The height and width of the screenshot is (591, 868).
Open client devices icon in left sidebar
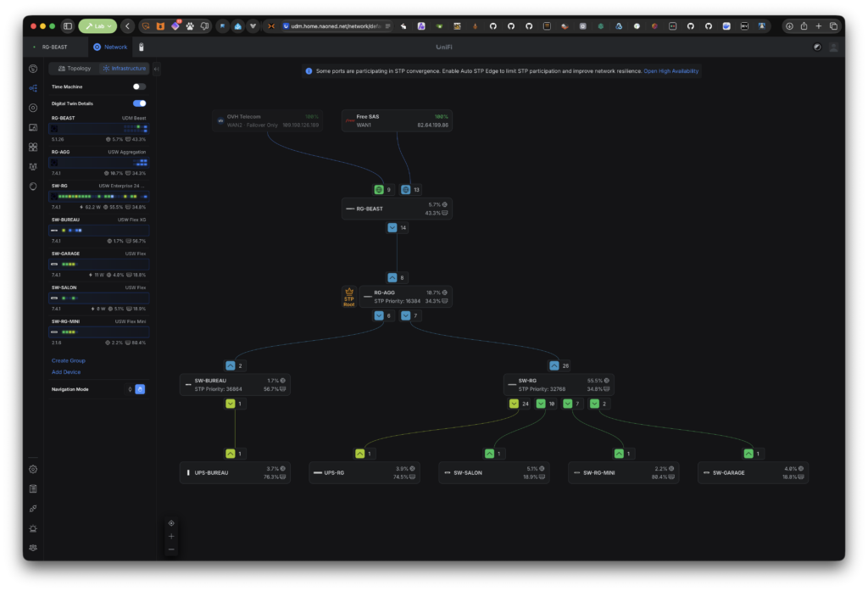pyautogui.click(x=33, y=127)
